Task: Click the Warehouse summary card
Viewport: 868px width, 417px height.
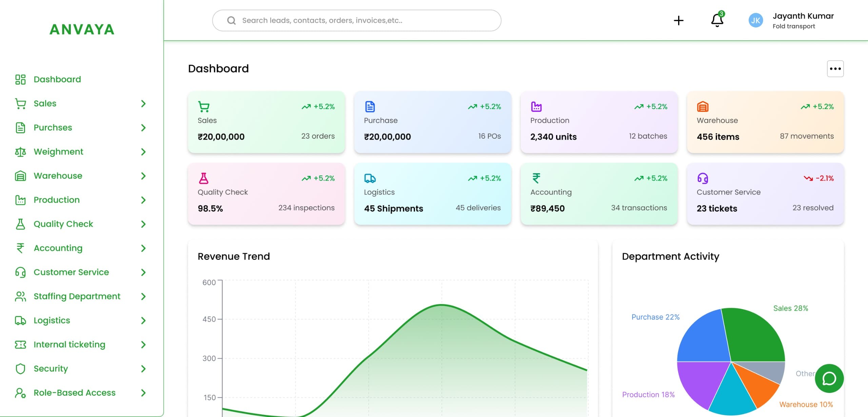Action: pyautogui.click(x=765, y=123)
